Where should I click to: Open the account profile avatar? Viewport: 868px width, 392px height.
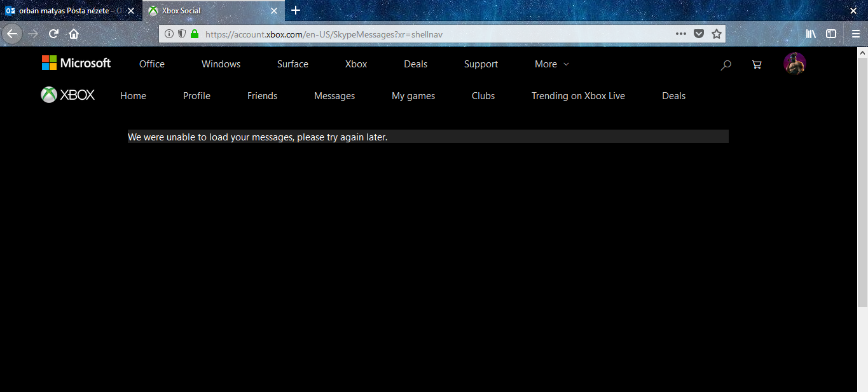(795, 64)
